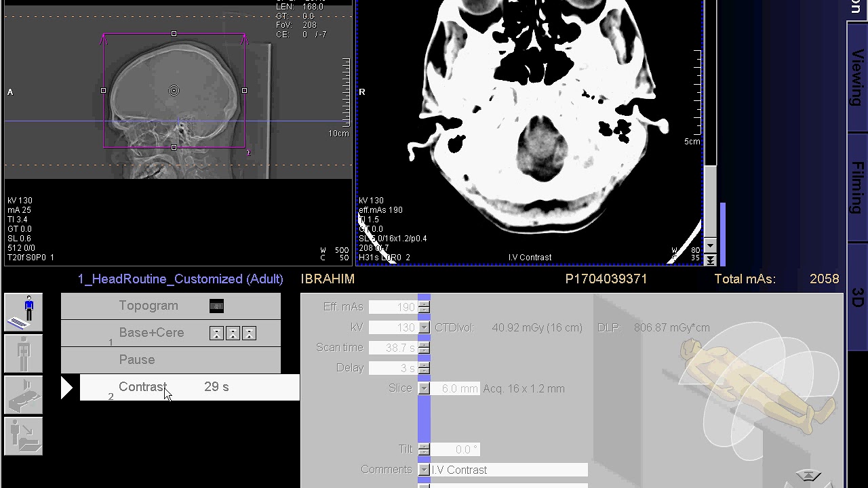This screenshot has width=868, height=488.
Task: Select the grey patient body position icon
Action: [x=24, y=353]
